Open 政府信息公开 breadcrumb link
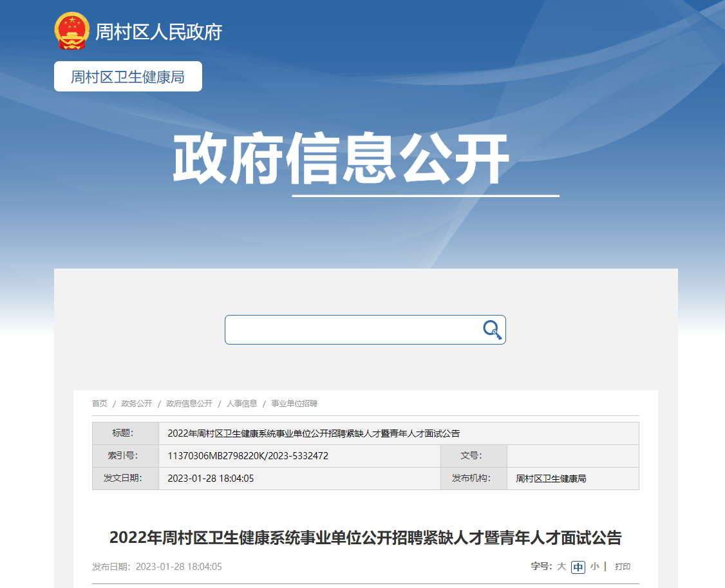The image size is (725, 588). [189, 404]
